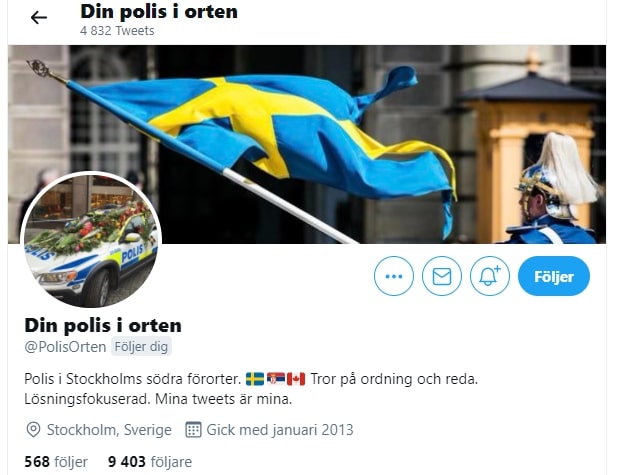This screenshot has height=475, width=621.
Task: Click the profile name above the handle
Action: (103, 326)
